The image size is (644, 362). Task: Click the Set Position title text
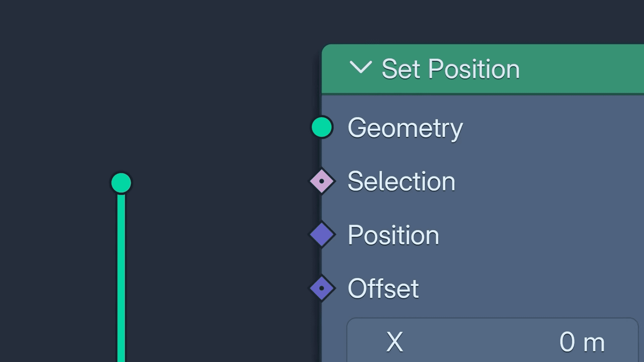point(450,69)
